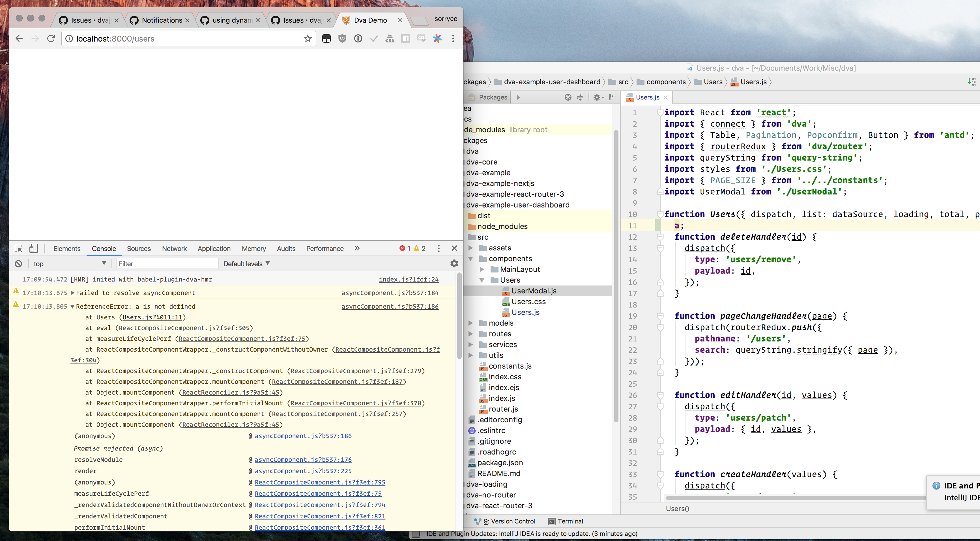
Task: Click the browser back arrow
Action: 19,38
